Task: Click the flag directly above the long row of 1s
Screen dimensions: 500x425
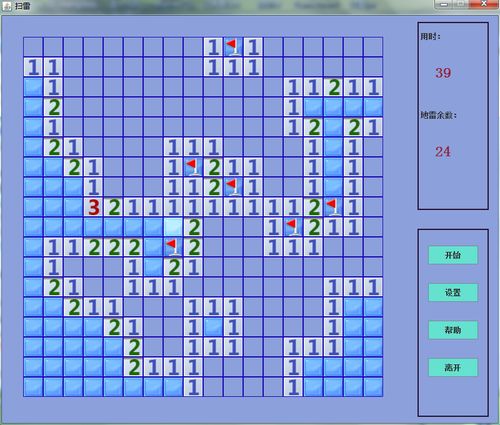Action: coord(233,187)
